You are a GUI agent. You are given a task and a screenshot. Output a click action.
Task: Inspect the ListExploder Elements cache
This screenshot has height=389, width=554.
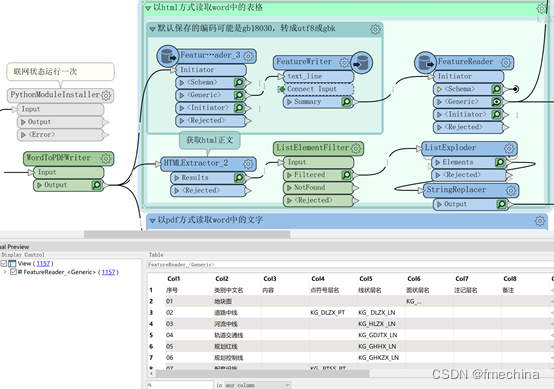click(x=500, y=162)
